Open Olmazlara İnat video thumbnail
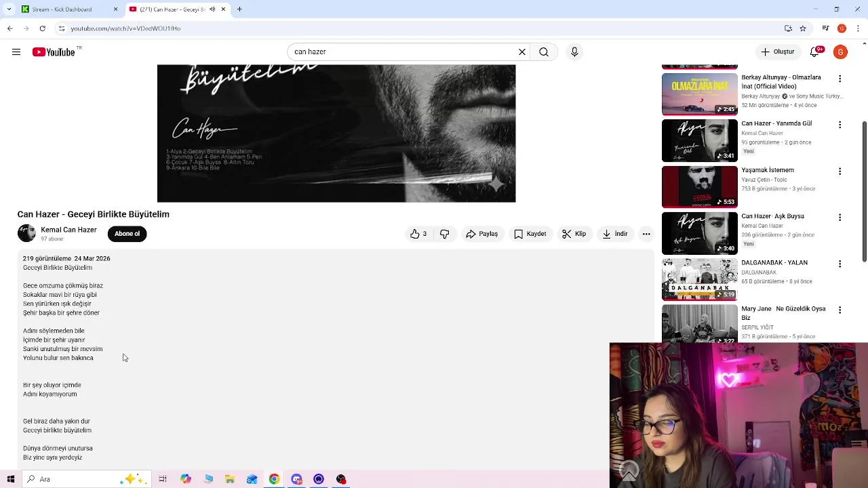 point(699,94)
